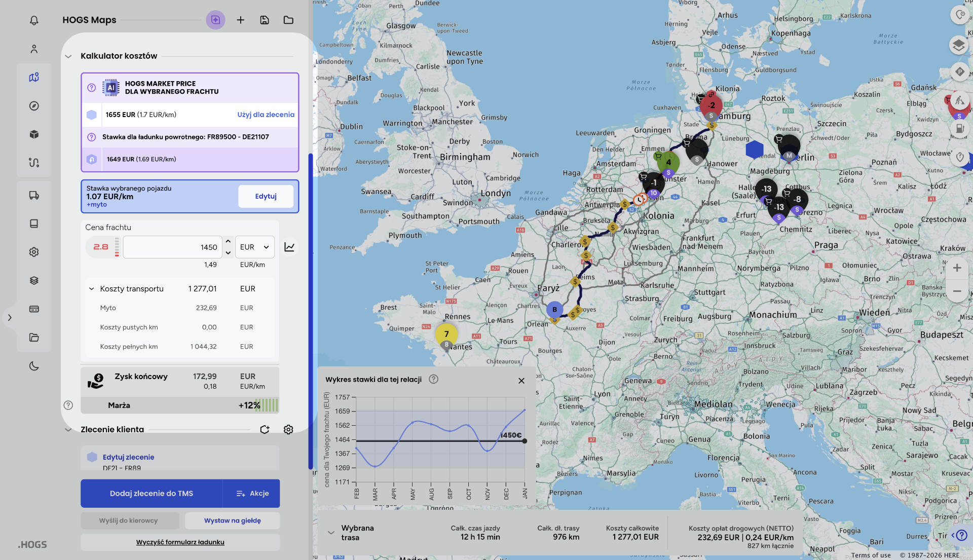Zoom in on the map
The width and height of the screenshot is (973, 560).
coord(957,268)
